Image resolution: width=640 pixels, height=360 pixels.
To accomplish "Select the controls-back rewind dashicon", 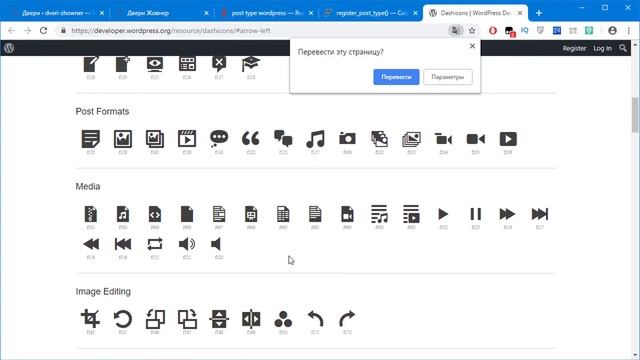I will coord(91,244).
